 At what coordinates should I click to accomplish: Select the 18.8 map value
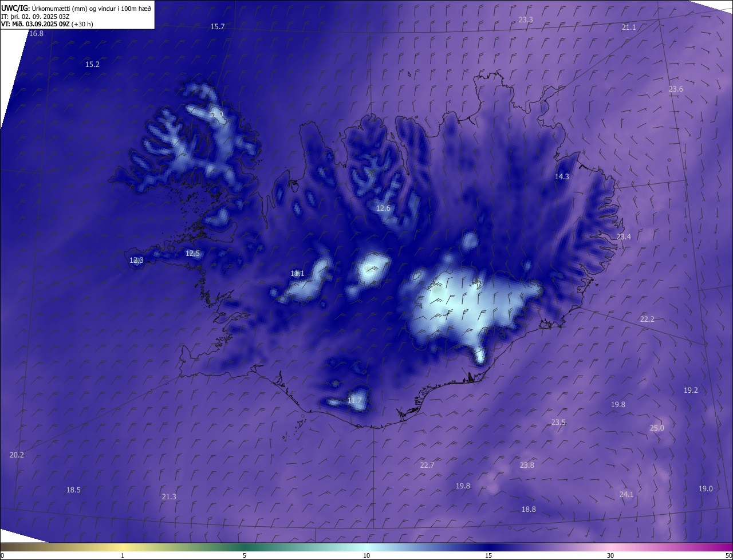529,510
